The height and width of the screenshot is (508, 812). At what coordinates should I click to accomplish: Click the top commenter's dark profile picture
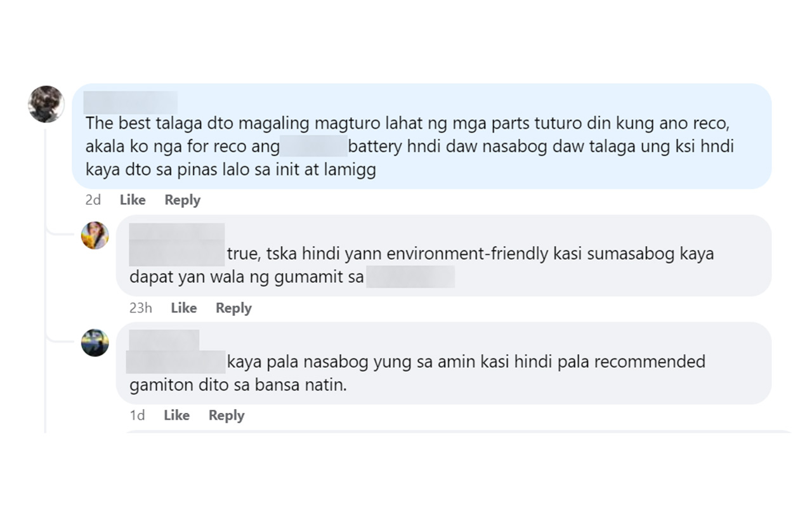click(46, 104)
